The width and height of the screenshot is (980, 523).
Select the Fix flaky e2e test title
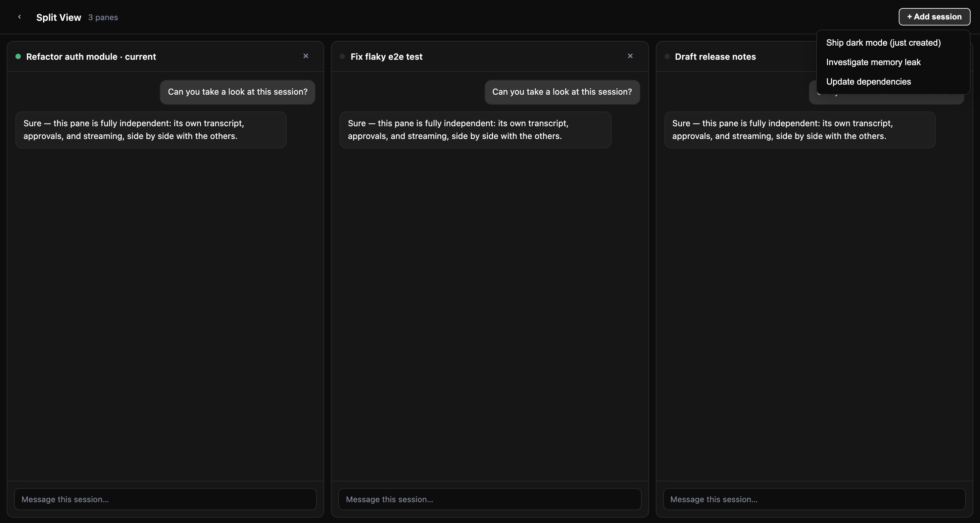tap(386, 57)
